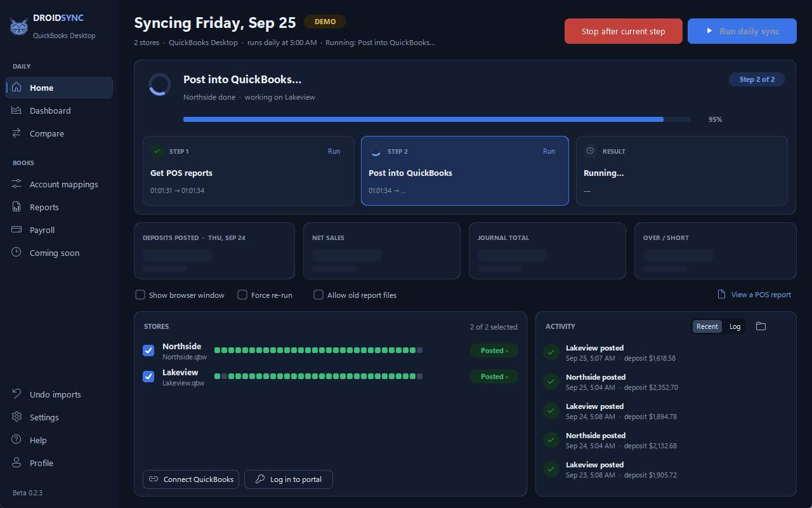Click the Beta 0.2.3 version text
Screen dimensions: 812x508
(27, 493)
